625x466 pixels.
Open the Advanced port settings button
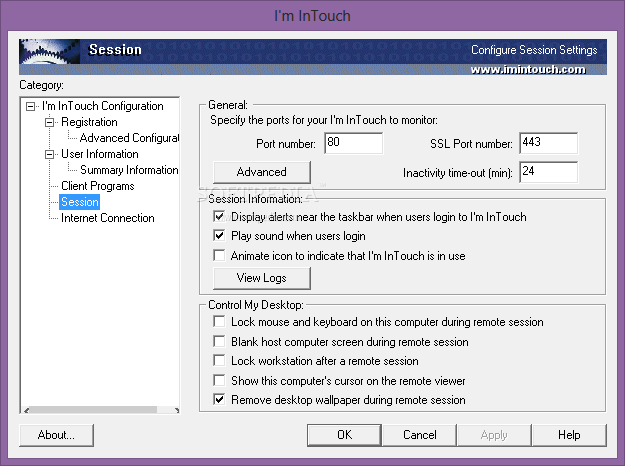(262, 172)
